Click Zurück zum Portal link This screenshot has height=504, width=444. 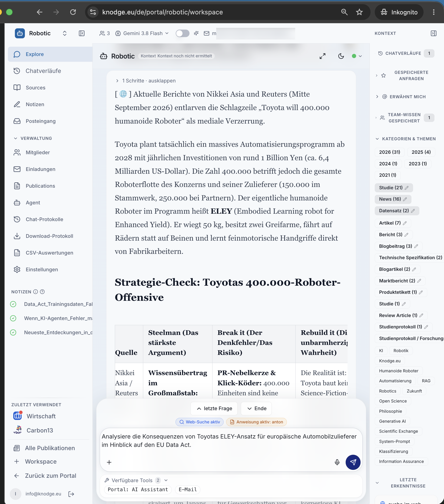(x=45, y=476)
